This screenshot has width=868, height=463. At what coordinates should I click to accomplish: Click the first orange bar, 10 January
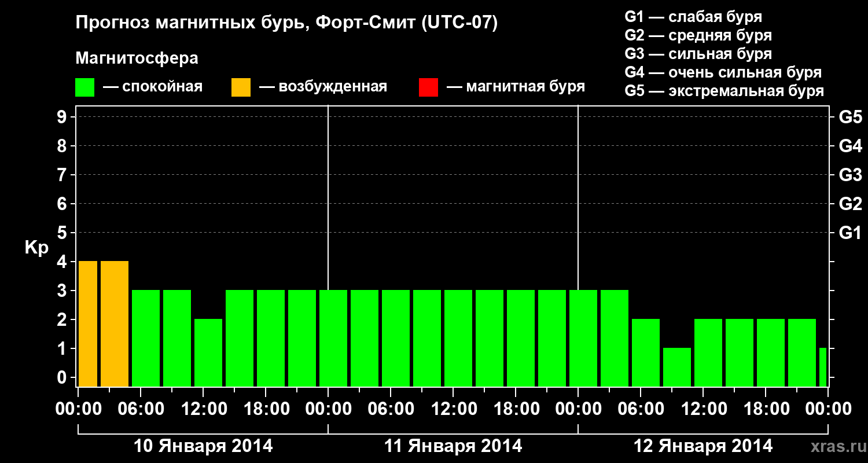click(x=88, y=324)
